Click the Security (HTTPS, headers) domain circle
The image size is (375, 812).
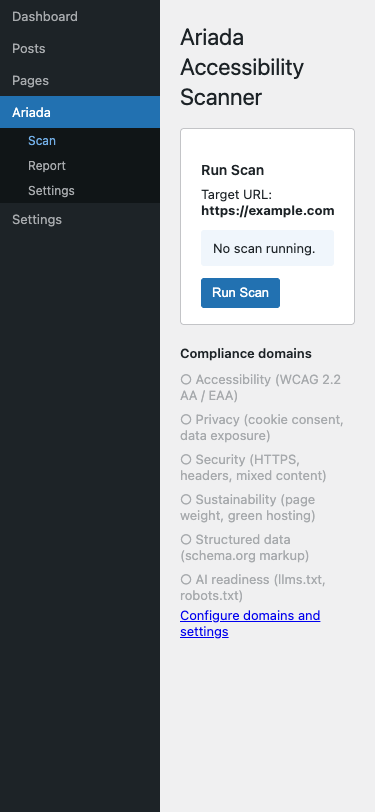click(186, 459)
